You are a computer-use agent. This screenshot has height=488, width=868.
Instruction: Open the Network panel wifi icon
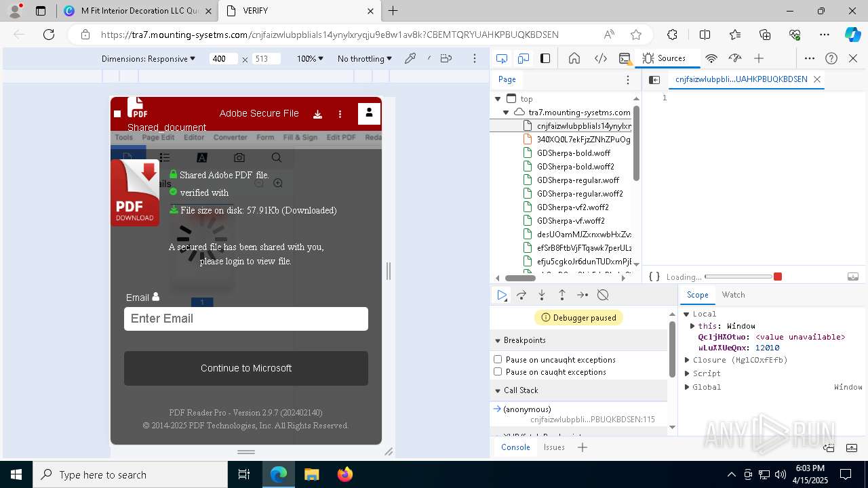point(711,58)
